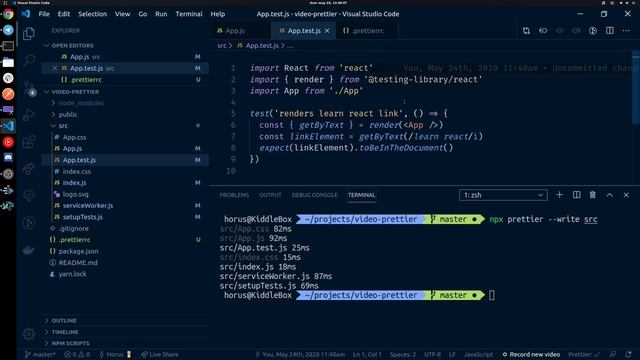The image size is (640, 360).
Task: Open yarn.lock in the file tree
Action: pyautogui.click(x=72, y=274)
